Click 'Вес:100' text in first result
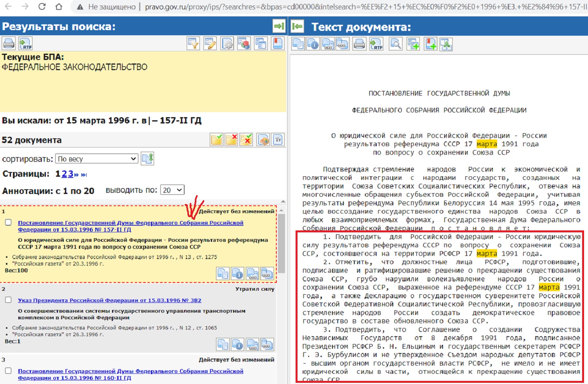The image size is (588, 384). coord(16,270)
